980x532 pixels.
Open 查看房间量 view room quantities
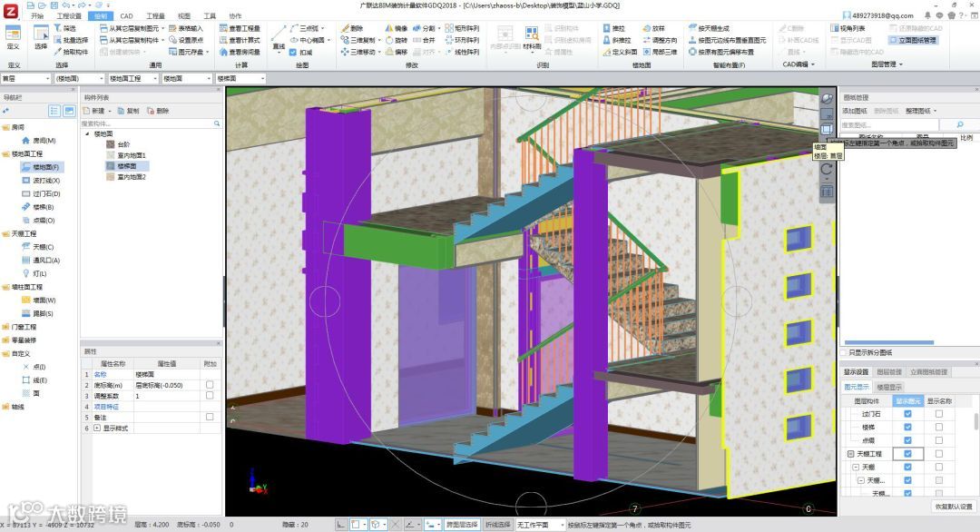(240, 52)
